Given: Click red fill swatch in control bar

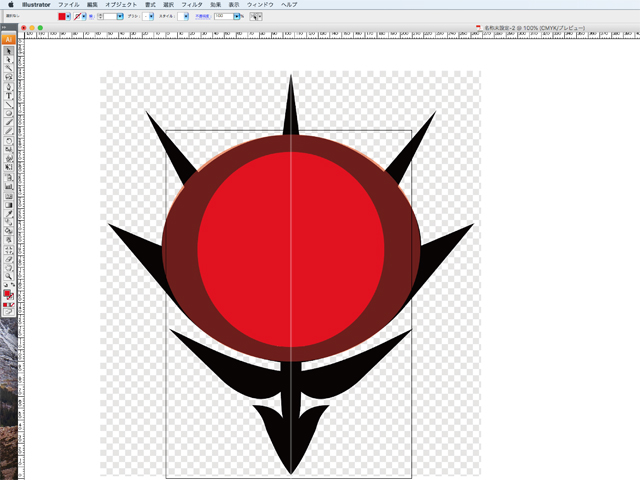Looking at the screenshot, I should 62,16.
